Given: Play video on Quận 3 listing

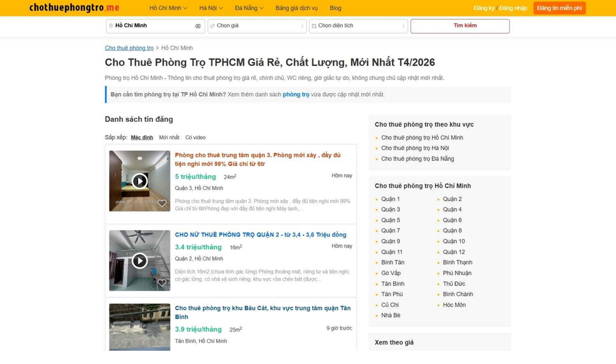Looking at the screenshot, I should 140,181.
